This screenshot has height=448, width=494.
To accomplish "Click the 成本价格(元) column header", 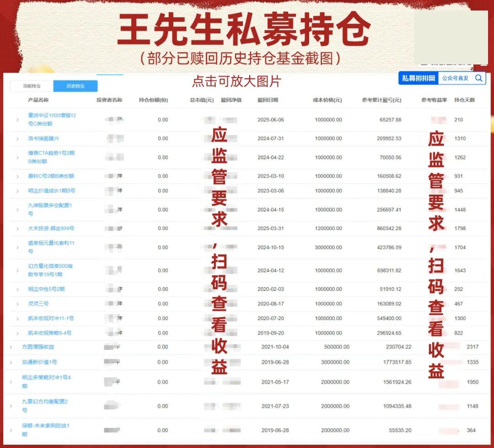I will click(328, 100).
